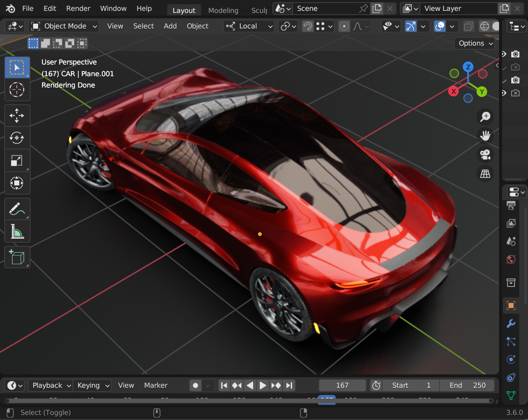Select the Annotate tool
The width and height of the screenshot is (528, 420).
tap(17, 209)
